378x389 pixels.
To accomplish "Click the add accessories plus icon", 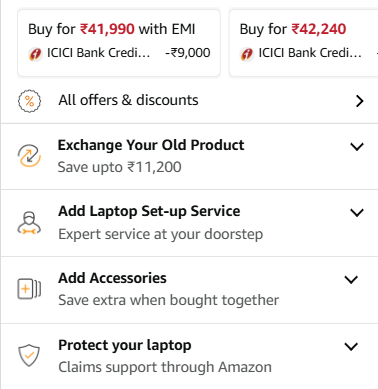I will [29, 288].
